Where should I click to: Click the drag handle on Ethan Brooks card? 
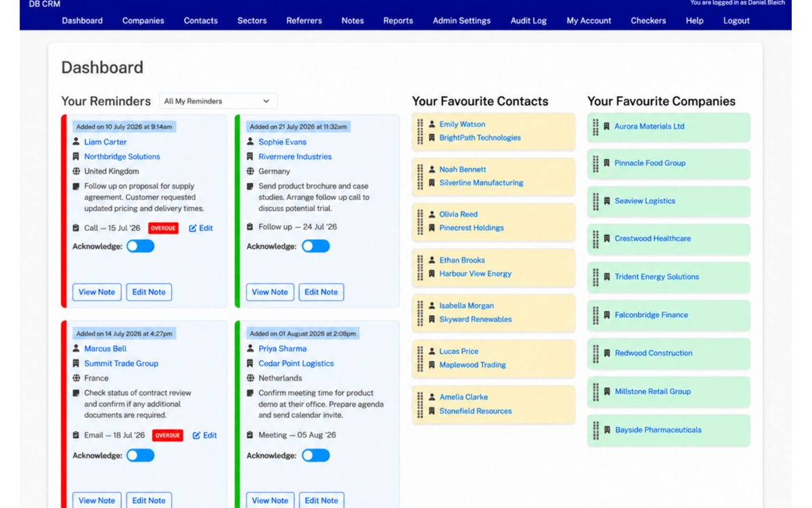coord(420,267)
